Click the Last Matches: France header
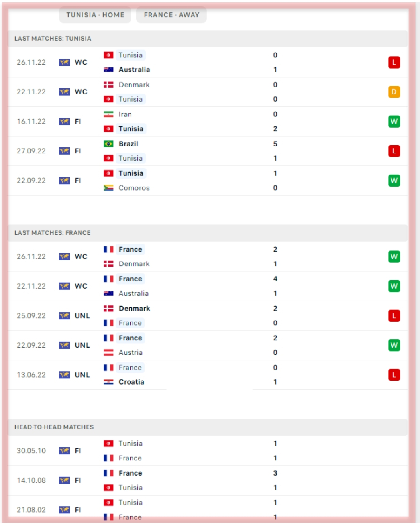The width and height of the screenshot is (420, 525). 53,233
